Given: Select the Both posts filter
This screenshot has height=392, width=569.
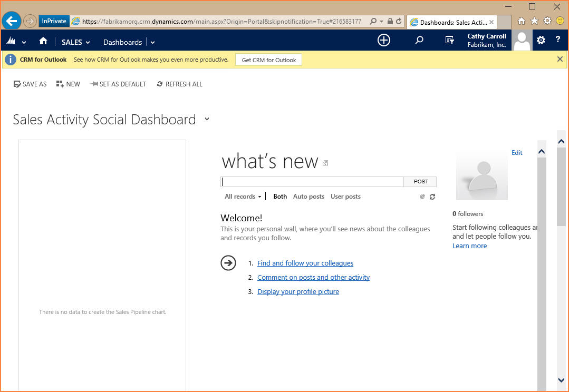Looking at the screenshot, I should pyautogui.click(x=280, y=197).
